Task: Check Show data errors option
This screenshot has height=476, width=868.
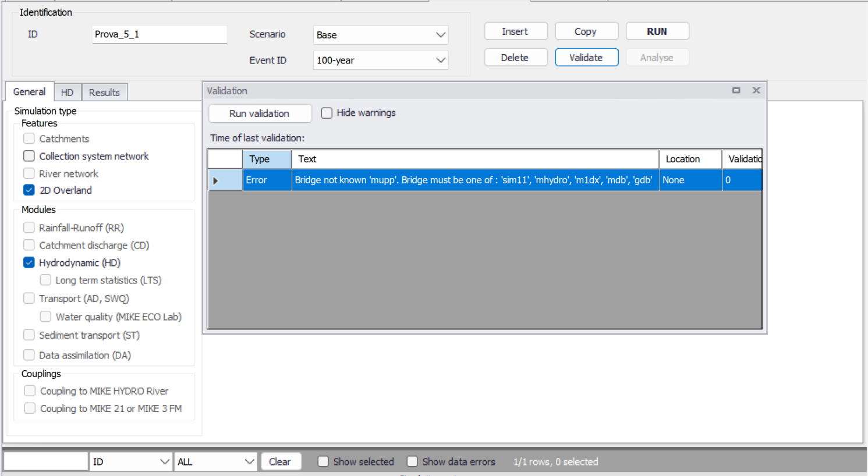Action: pyautogui.click(x=412, y=461)
